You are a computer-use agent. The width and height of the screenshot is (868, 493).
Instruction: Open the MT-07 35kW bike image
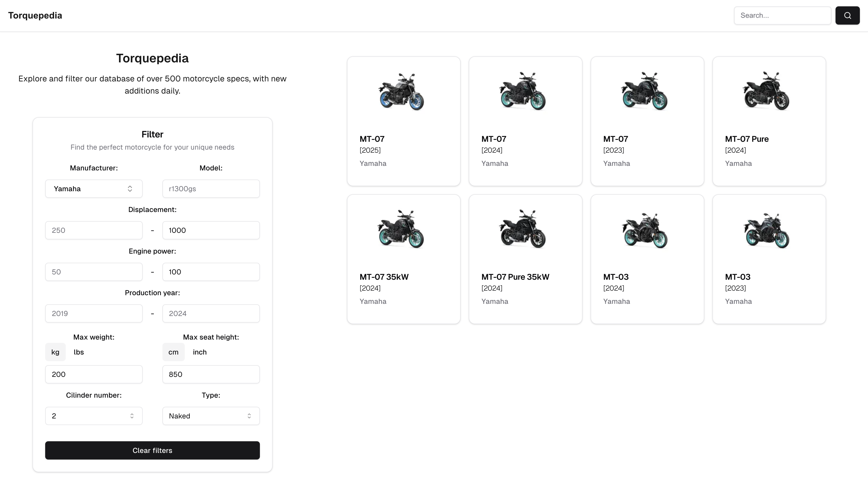tap(401, 229)
